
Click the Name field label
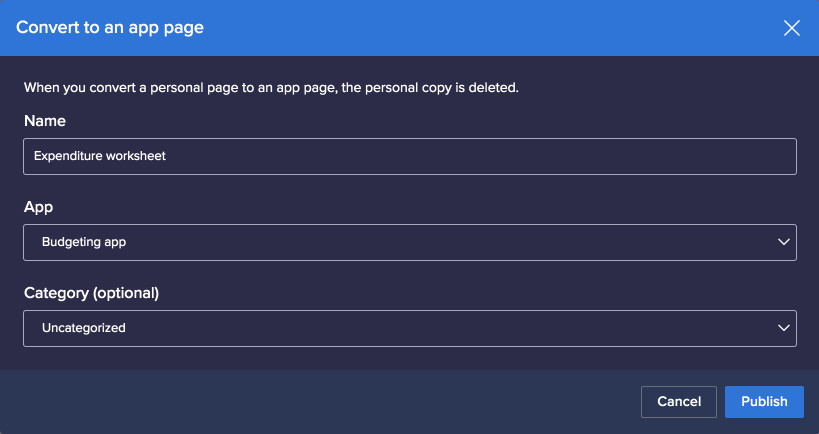[45, 121]
